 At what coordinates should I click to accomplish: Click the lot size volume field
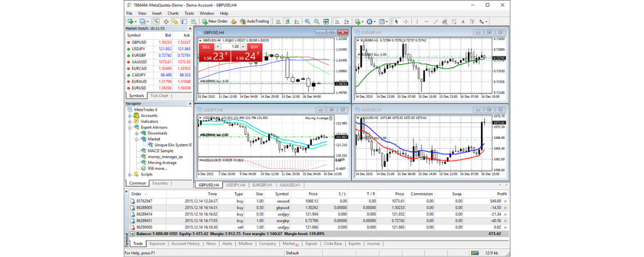[234, 47]
